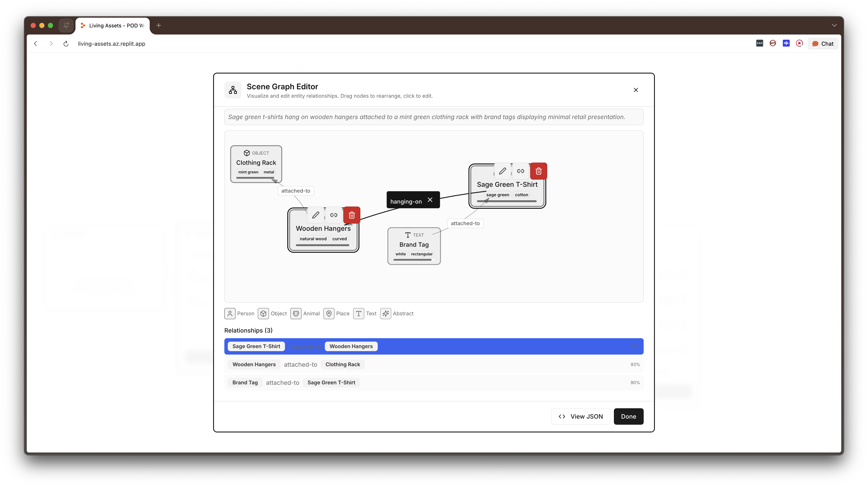Click the red play-circle extension icon
The image size is (868, 487).
(799, 44)
